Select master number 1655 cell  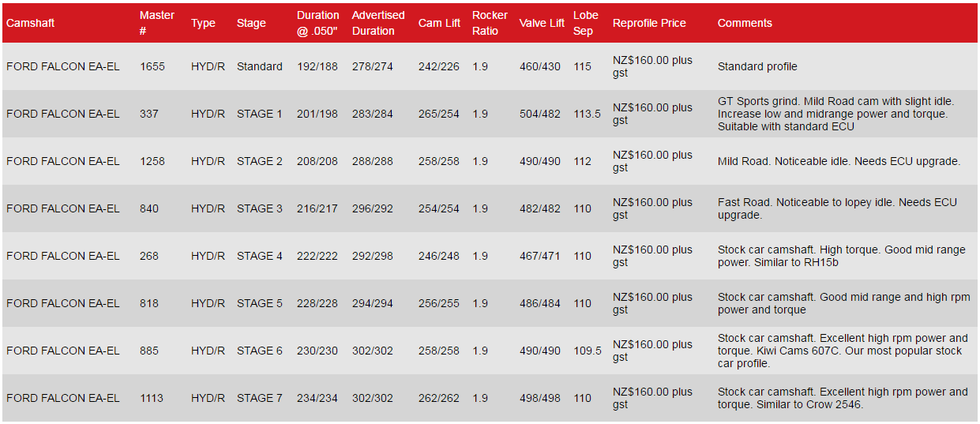click(x=152, y=66)
